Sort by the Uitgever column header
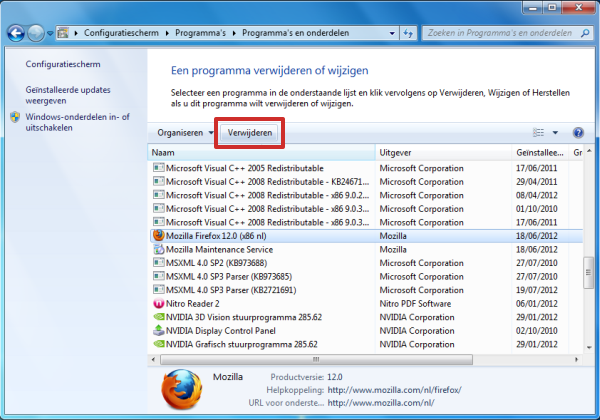The height and width of the screenshot is (420, 600). (443, 153)
